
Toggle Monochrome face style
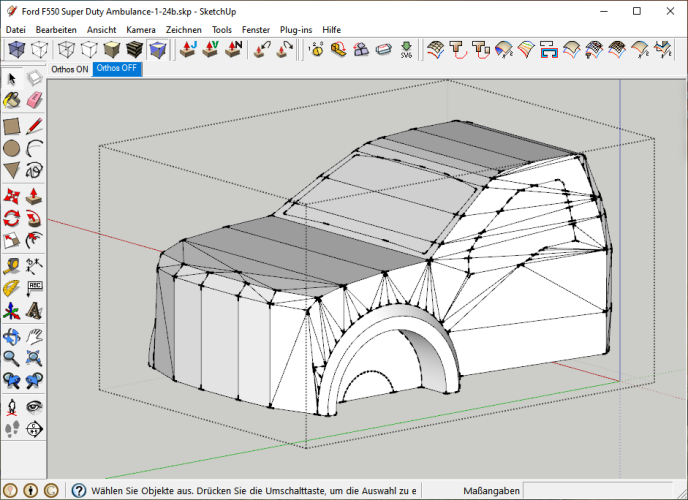[158, 50]
